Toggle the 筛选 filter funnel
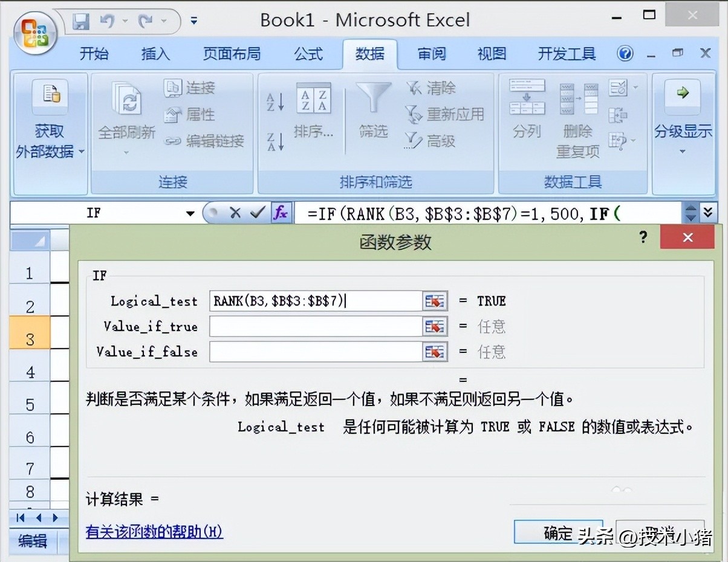The width and height of the screenshot is (728, 562). tap(373, 112)
